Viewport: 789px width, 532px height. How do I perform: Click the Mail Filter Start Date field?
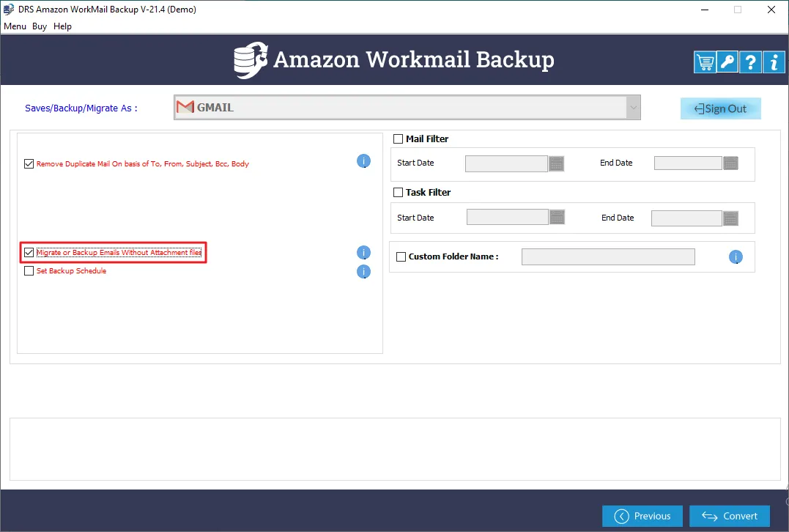click(x=506, y=163)
